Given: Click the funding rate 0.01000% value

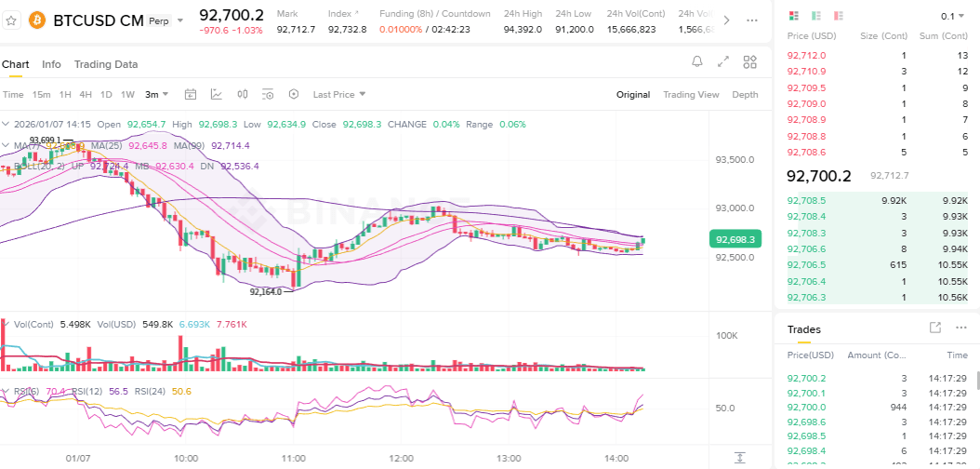Looking at the screenshot, I should [x=401, y=30].
